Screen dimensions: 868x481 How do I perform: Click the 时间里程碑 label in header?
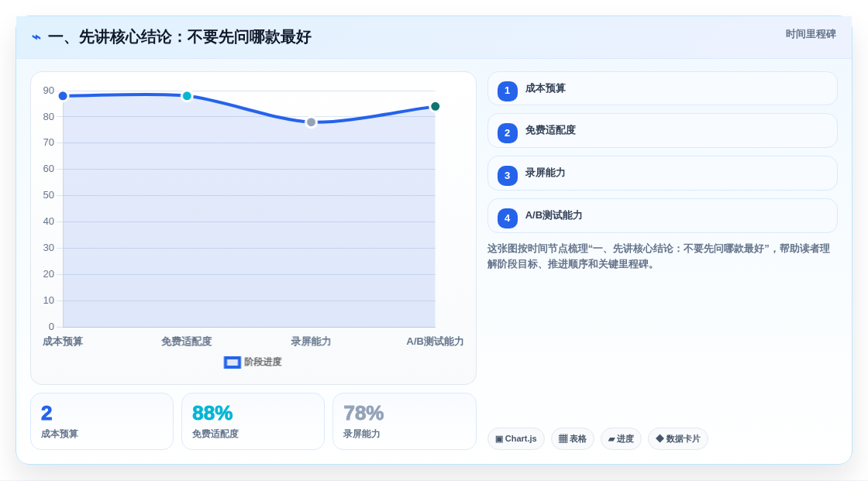pos(811,34)
